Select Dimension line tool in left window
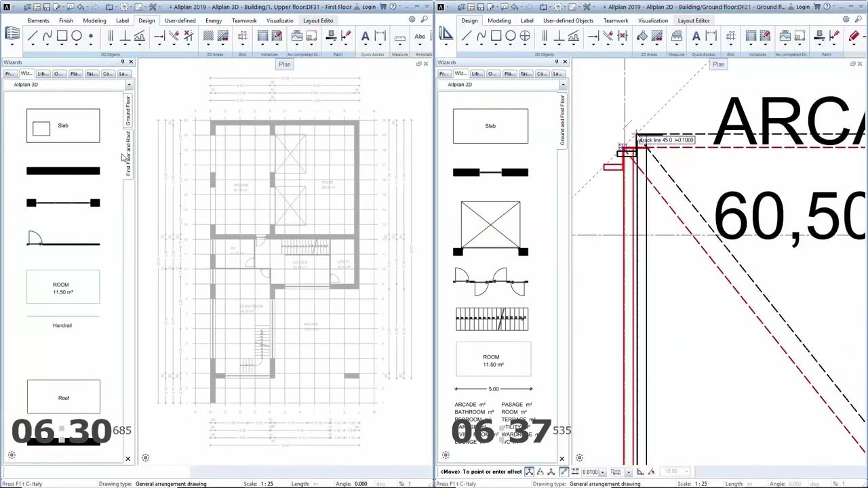The height and width of the screenshot is (488, 868). click(x=380, y=36)
